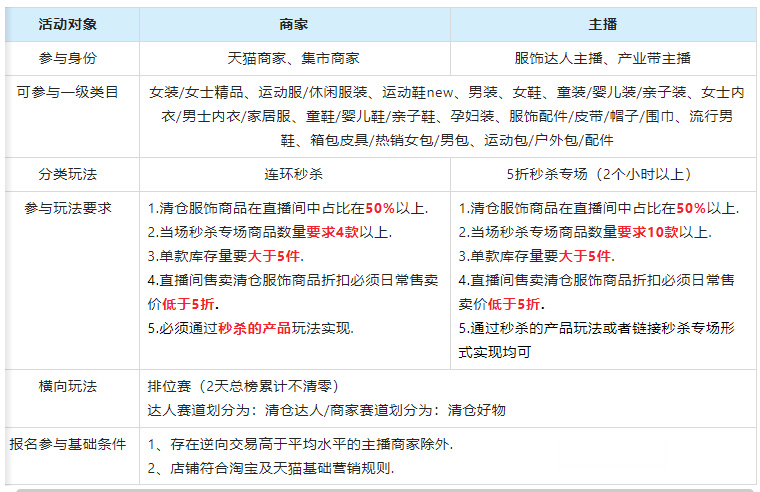Click the 分类玩法 row label
The height and width of the screenshot is (492, 760).
[x=69, y=173]
